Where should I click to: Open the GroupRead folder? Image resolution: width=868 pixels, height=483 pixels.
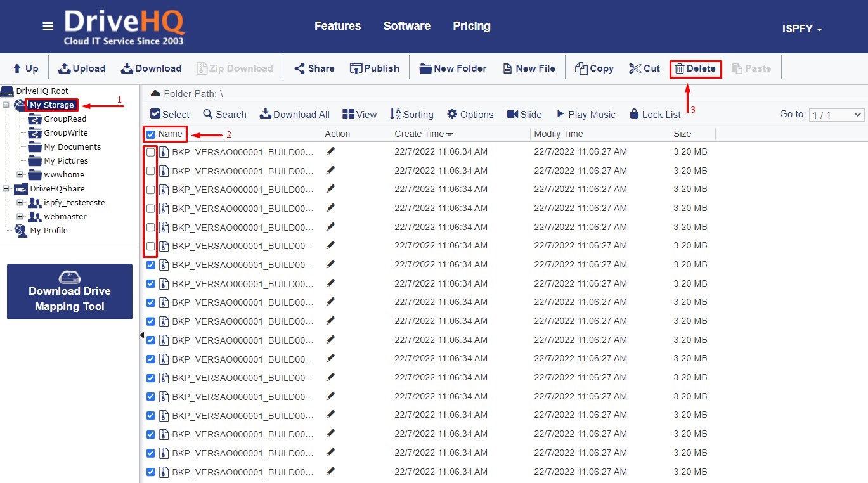tap(65, 119)
